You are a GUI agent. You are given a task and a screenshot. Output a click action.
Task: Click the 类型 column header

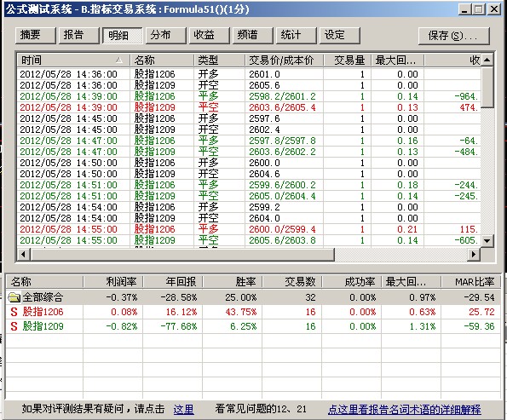(x=220, y=60)
